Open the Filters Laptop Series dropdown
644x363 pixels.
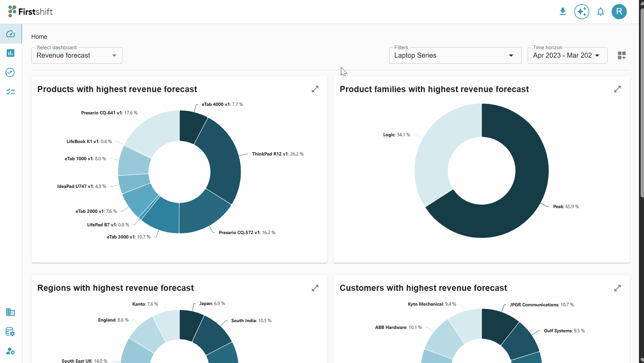455,55
